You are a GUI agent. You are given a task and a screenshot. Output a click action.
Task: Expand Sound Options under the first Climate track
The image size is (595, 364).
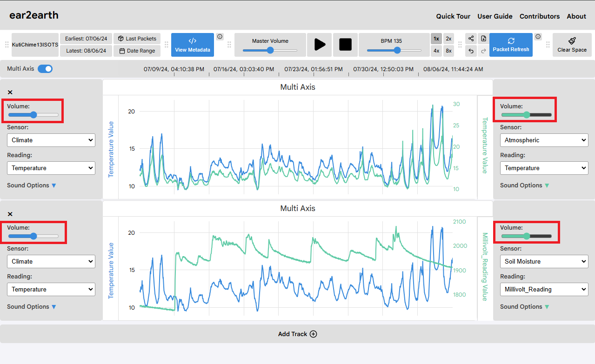[32, 185]
